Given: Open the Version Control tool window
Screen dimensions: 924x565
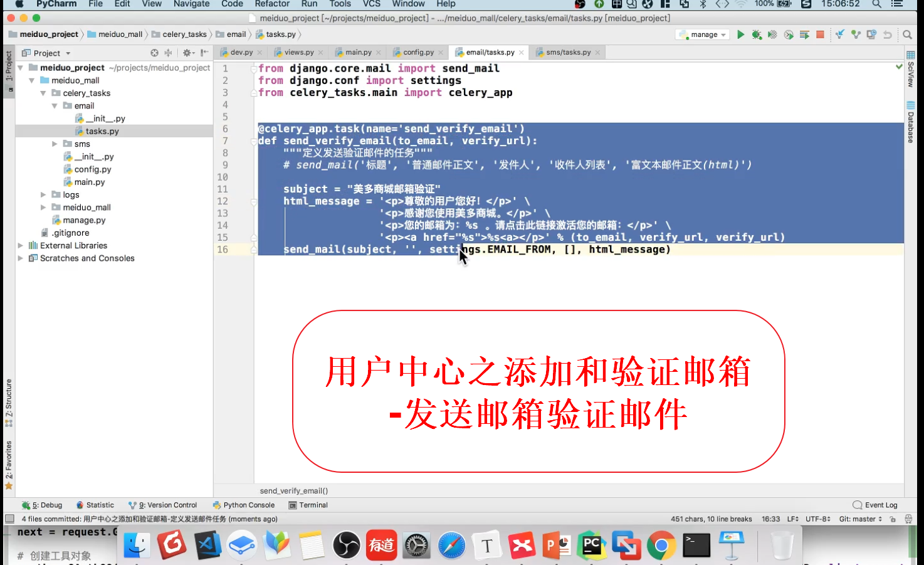Looking at the screenshot, I should tap(162, 505).
